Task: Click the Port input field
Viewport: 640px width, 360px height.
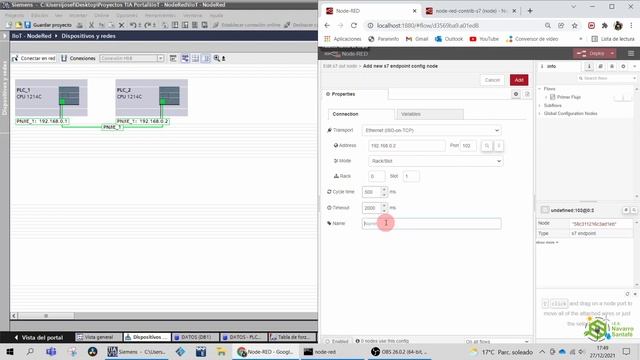Action: click(468, 146)
